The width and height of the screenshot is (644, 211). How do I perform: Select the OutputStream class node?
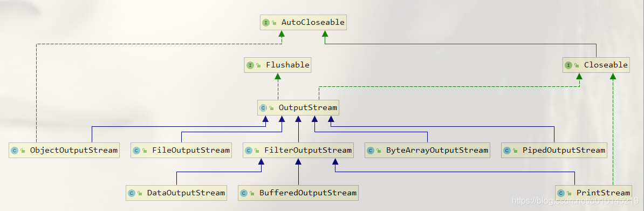click(x=298, y=108)
